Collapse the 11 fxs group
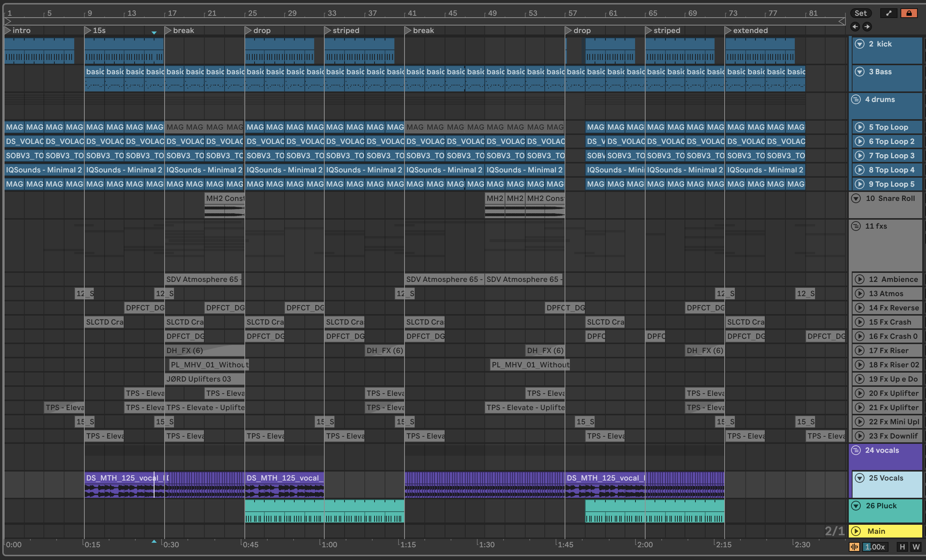Screen dimensions: 926x560 [856, 226]
